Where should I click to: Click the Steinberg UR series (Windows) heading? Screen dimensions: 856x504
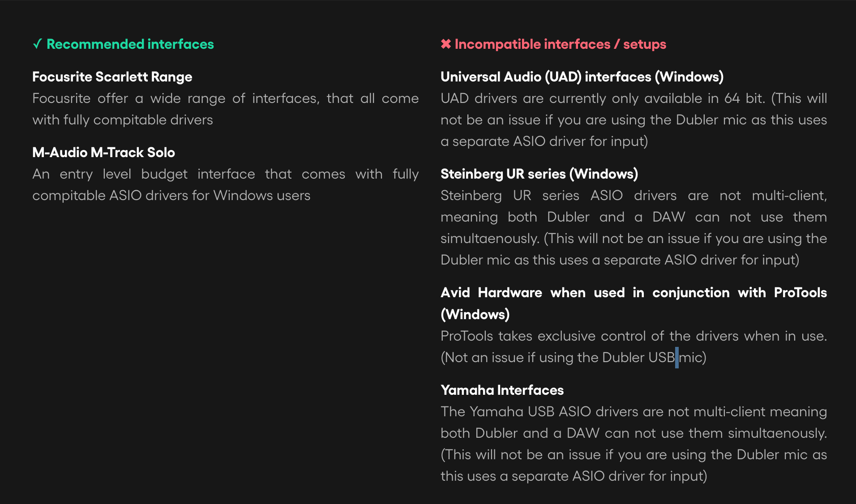[539, 174]
